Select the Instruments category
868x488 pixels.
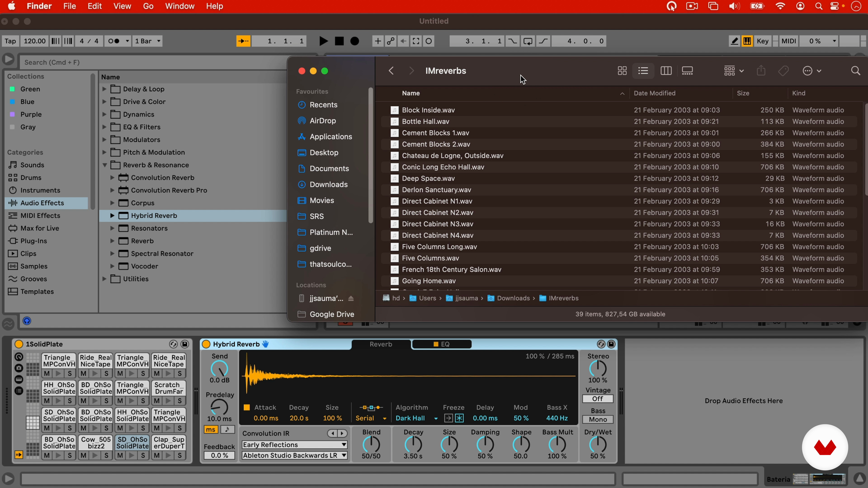click(40, 190)
